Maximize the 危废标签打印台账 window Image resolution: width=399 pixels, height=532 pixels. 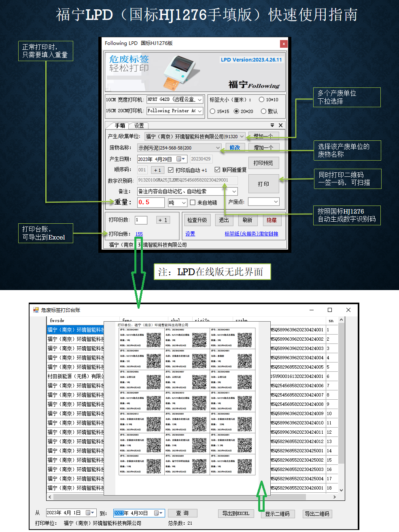330,310
